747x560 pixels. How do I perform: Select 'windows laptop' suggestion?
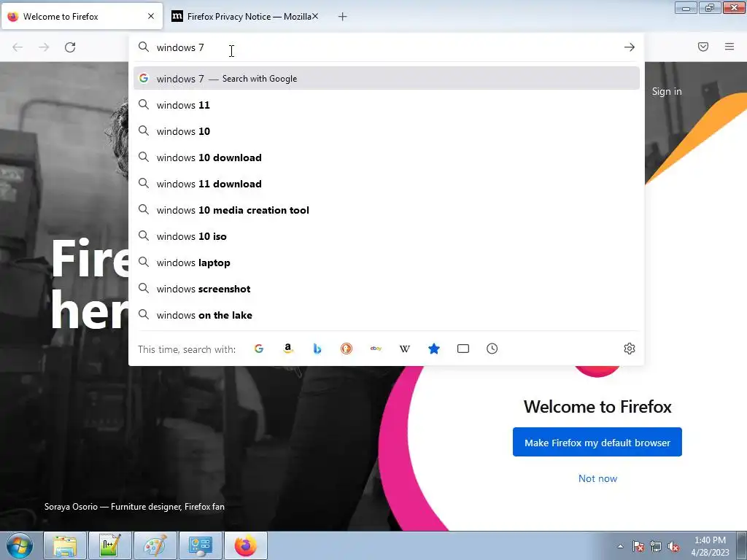point(387,262)
